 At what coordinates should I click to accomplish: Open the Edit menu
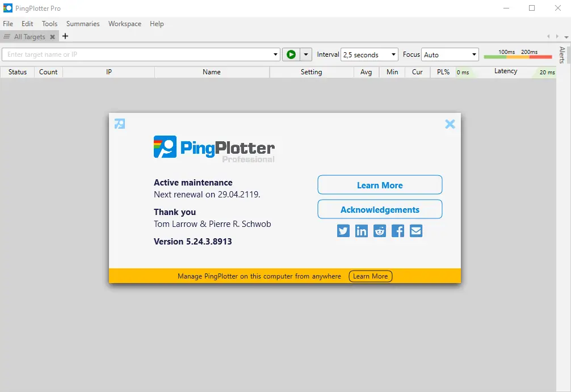27,24
